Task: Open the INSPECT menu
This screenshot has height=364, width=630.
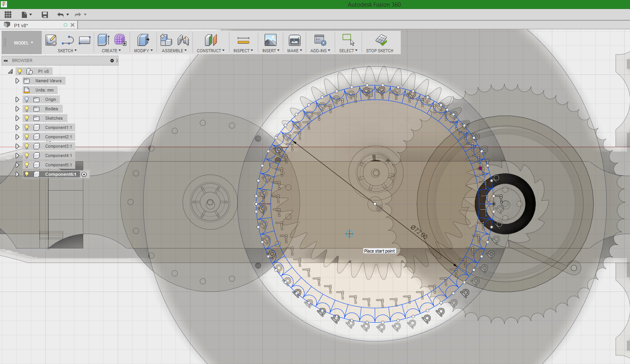Action: (243, 51)
